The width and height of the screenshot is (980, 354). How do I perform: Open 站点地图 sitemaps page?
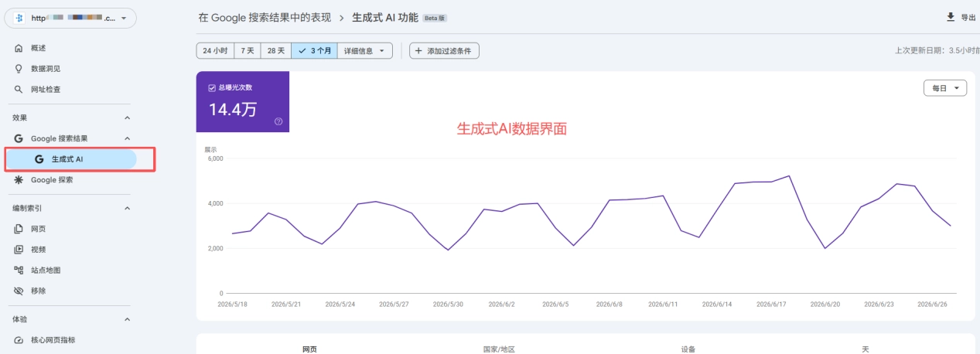point(46,271)
